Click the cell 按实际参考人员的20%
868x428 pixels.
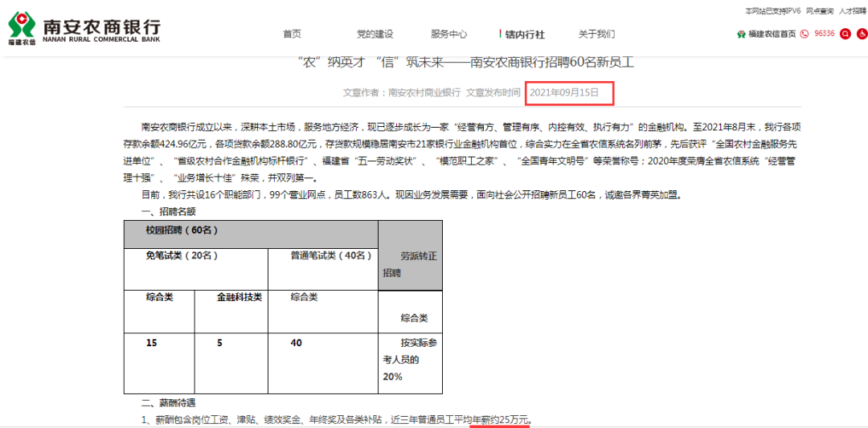(x=410, y=363)
